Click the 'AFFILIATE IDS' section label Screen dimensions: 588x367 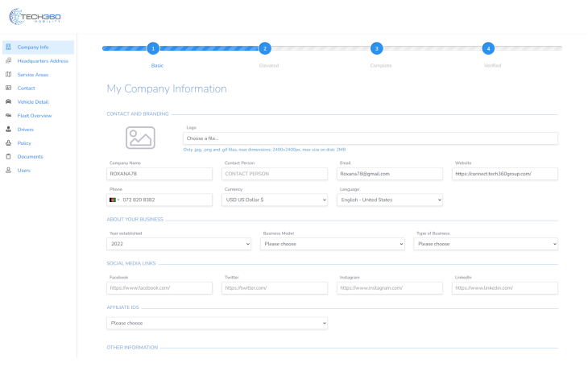pos(122,307)
